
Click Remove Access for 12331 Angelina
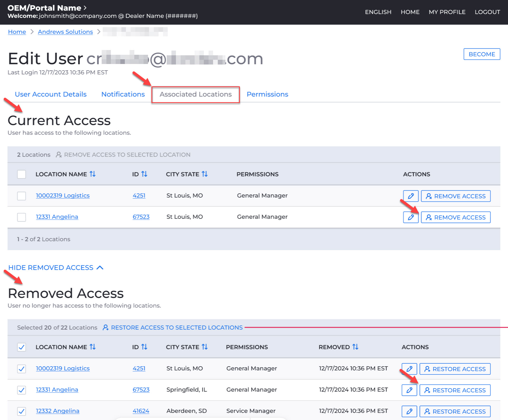coord(456,218)
